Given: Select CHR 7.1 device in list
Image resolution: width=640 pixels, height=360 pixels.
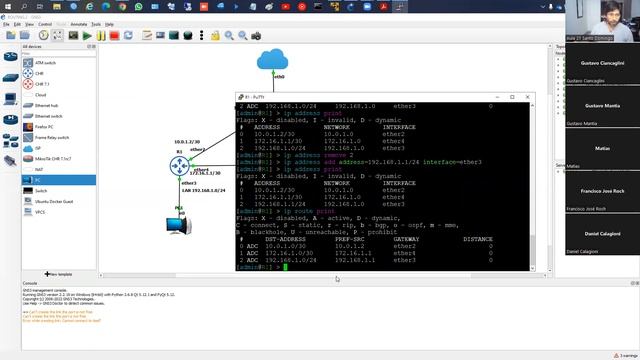Looking at the screenshot, I should [x=59, y=84].
